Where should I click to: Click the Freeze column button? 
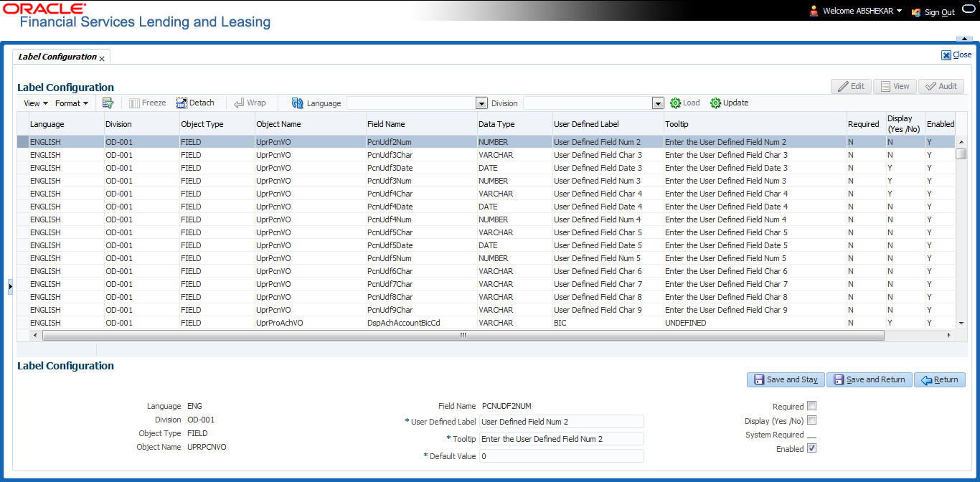click(x=147, y=103)
